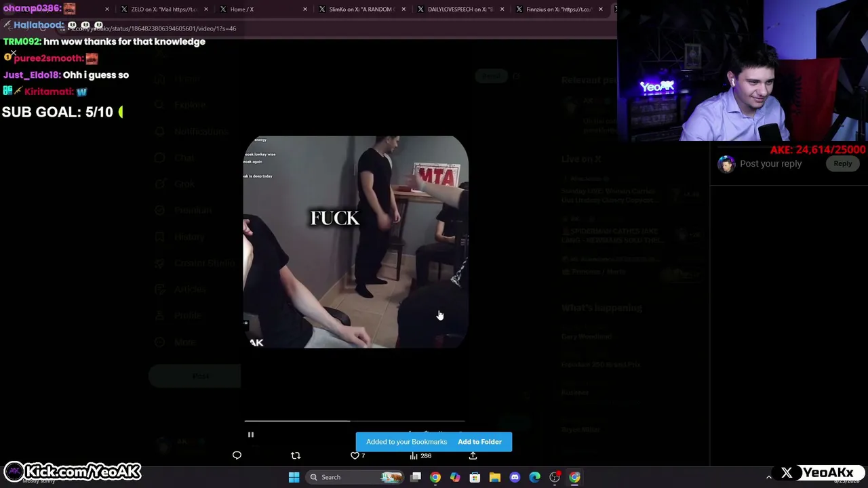Open the Windows Start menu

(x=294, y=477)
